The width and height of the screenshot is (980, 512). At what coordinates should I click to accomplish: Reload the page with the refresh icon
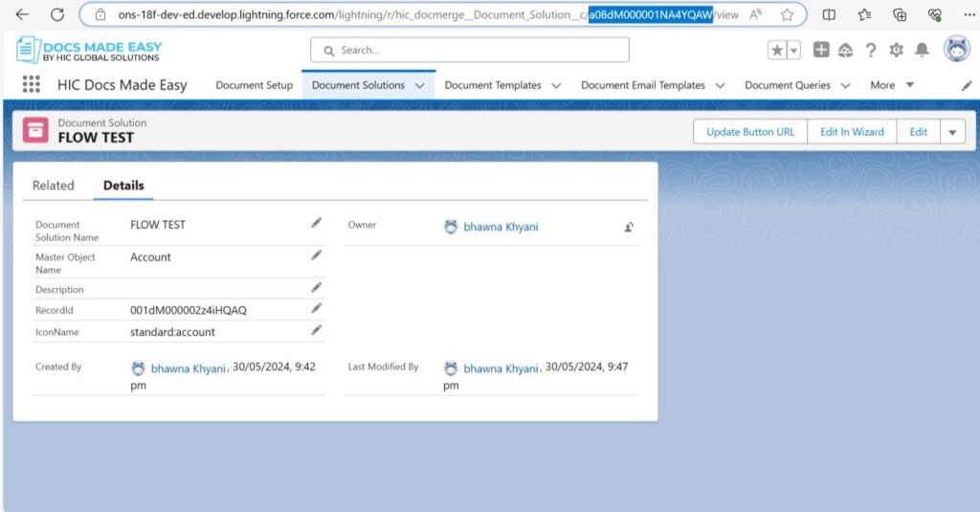(57, 13)
